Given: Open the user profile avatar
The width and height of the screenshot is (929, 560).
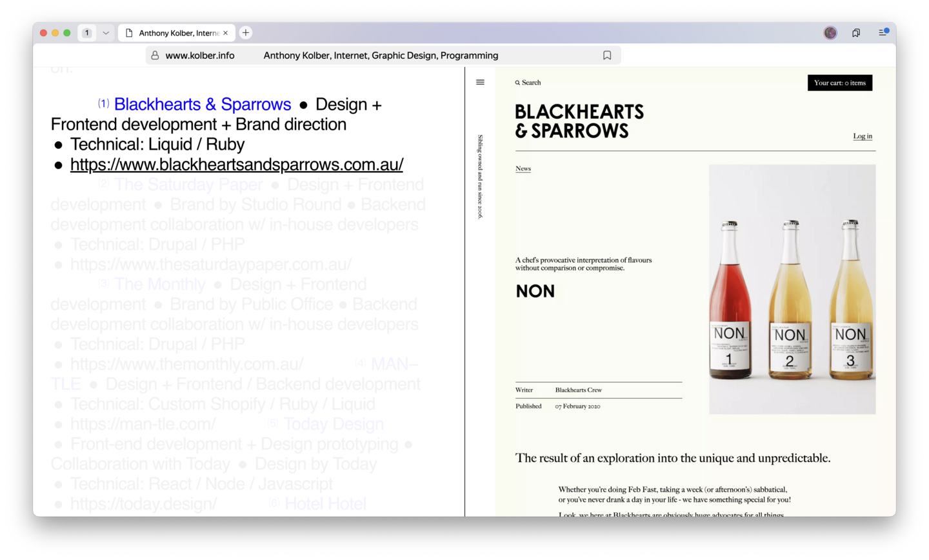Looking at the screenshot, I should click(830, 33).
